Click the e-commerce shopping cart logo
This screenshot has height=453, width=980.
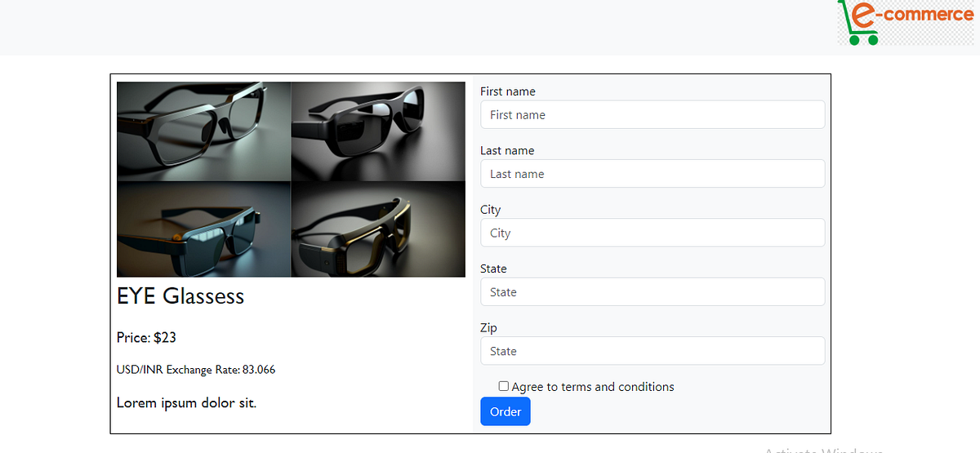[x=906, y=22]
